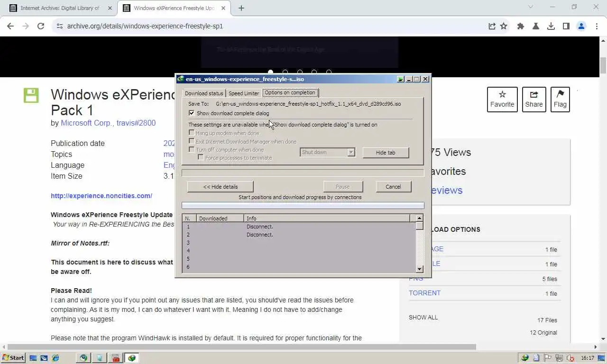Switch to Speed Limiter tab
607x364 pixels.
[244, 93]
